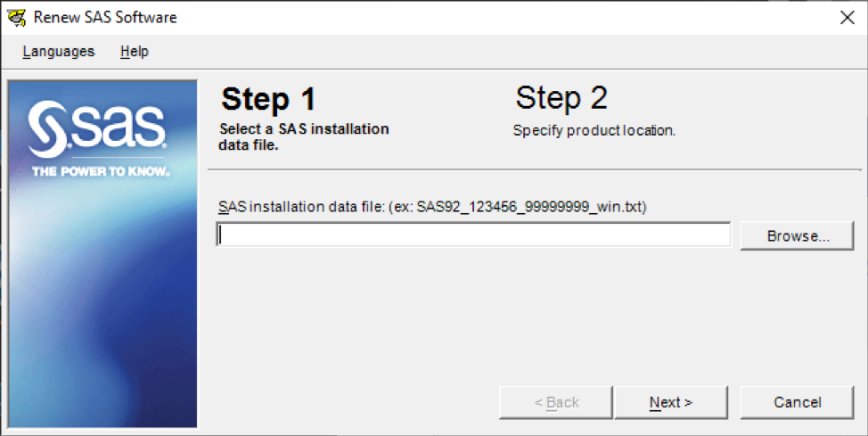Image resolution: width=868 pixels, height=436 pixels.
Task: Click the empty menu bar area beside Help
Action: (x=498, y=52)
